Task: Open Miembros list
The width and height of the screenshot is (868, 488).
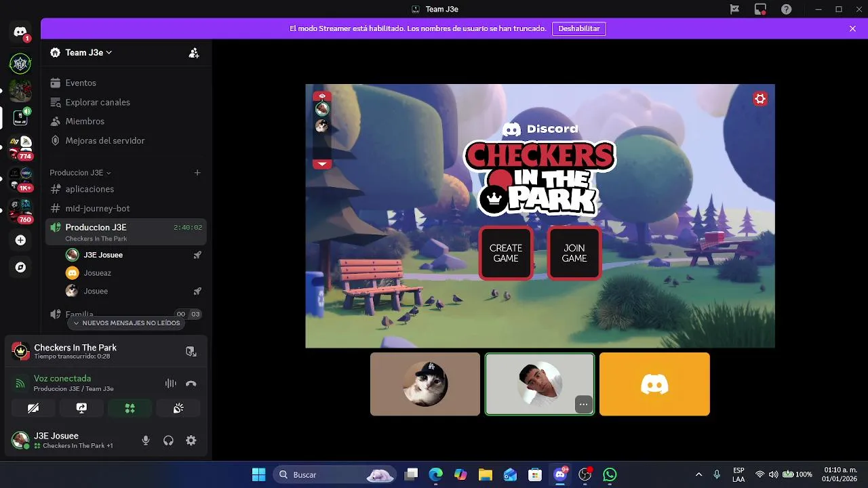Action: [126, 121]
